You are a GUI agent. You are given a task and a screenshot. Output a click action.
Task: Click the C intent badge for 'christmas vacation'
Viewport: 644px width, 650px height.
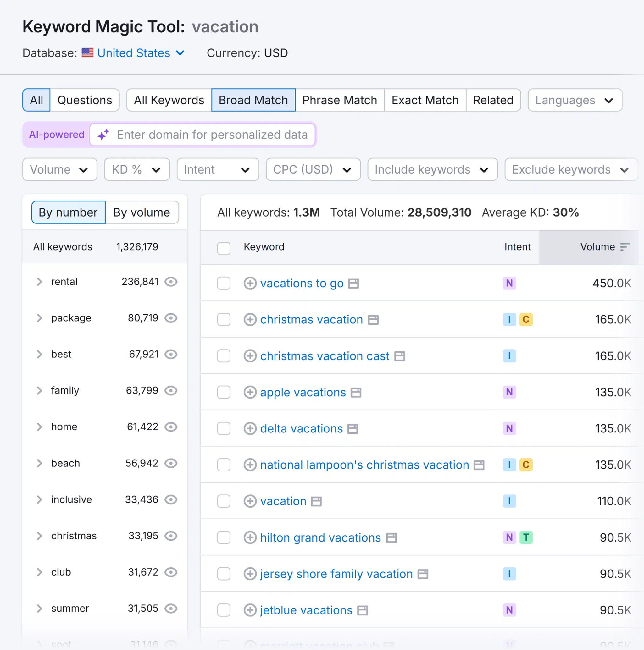tap(526, 320)
